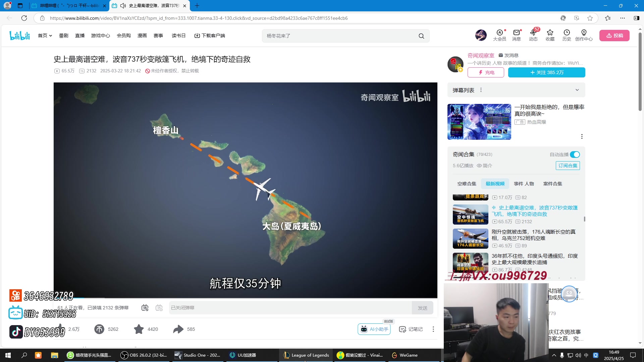The height and width of the screenshot is (362, 644).
Task: Open the AI小助手 assistant
Action: tap(374, 329)
